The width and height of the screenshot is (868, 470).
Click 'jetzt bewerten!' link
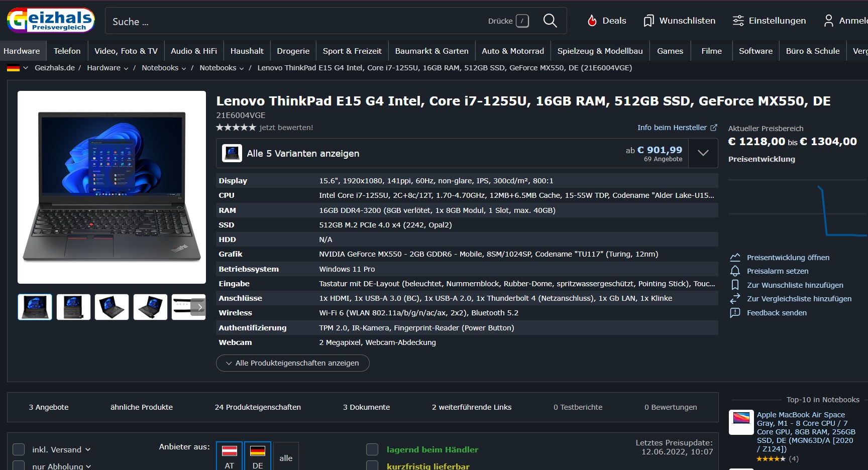(286, 128)
